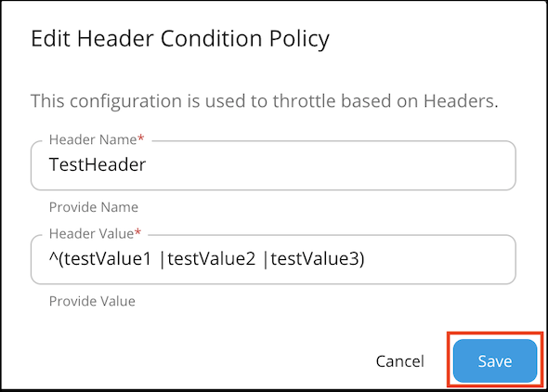Cancel editing the header condition policy

(x=399, y=361)
